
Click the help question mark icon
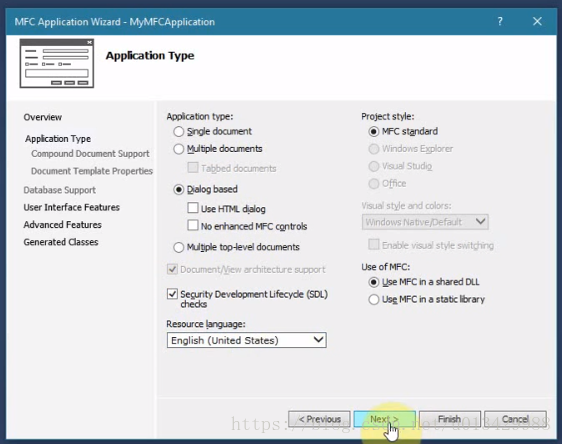click(x=500, y=22)
